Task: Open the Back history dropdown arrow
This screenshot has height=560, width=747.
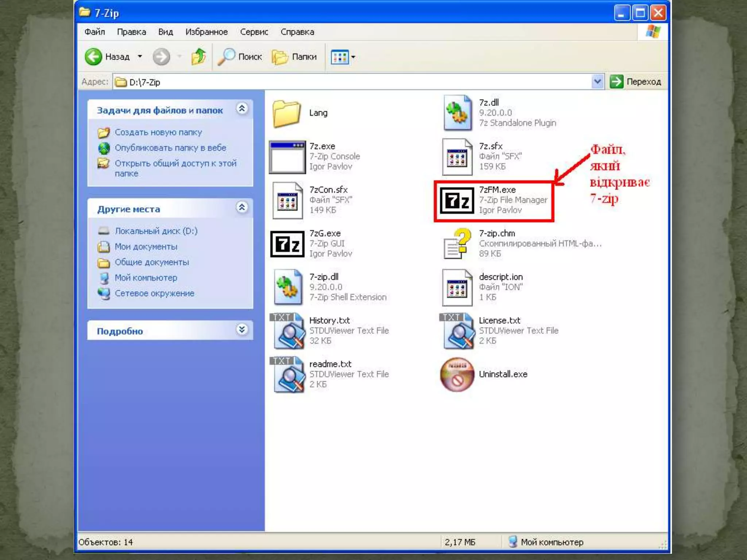Action: pos(140,57)
